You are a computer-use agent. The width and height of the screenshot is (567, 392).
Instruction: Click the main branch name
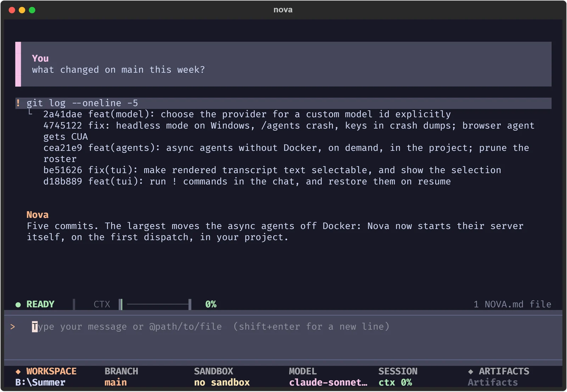tap(116, 382)
